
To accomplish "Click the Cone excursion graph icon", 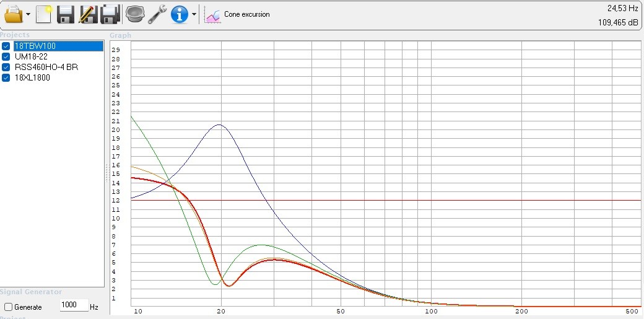I will (213, 15).
